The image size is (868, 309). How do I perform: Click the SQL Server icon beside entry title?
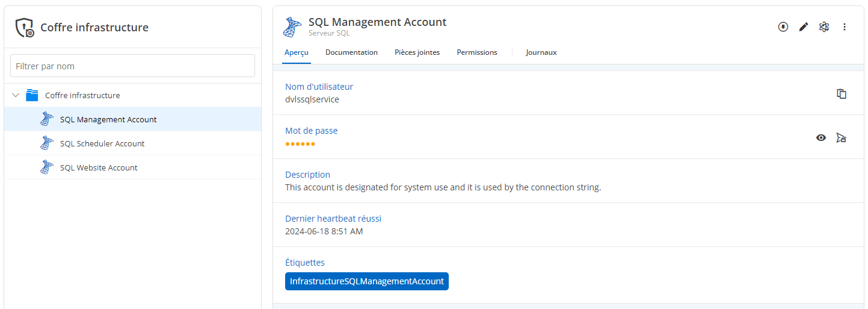click(293, 27)
